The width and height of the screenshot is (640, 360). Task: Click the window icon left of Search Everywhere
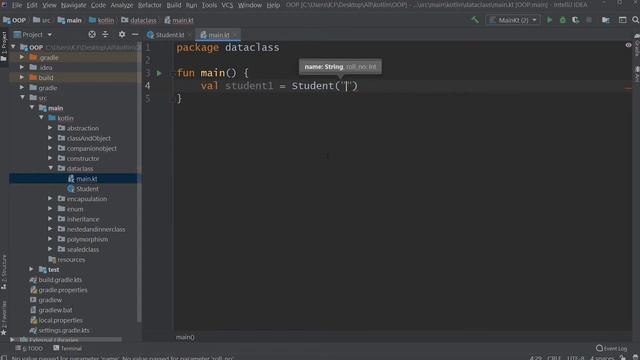(622, 20)
